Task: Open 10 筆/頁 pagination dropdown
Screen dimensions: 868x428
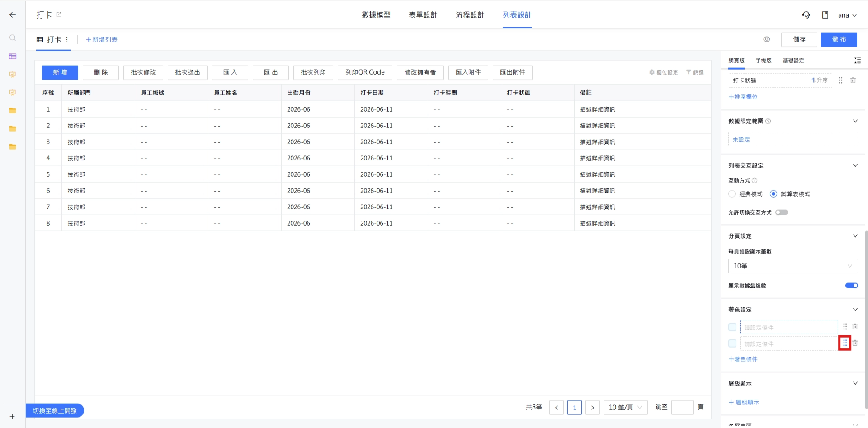Action: tap(626, 408)
